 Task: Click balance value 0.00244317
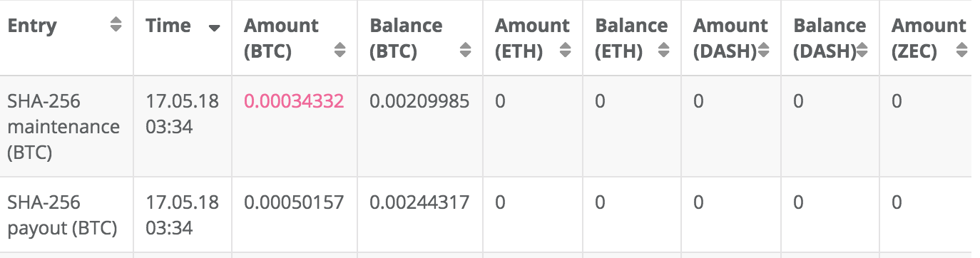coord(419,202)
